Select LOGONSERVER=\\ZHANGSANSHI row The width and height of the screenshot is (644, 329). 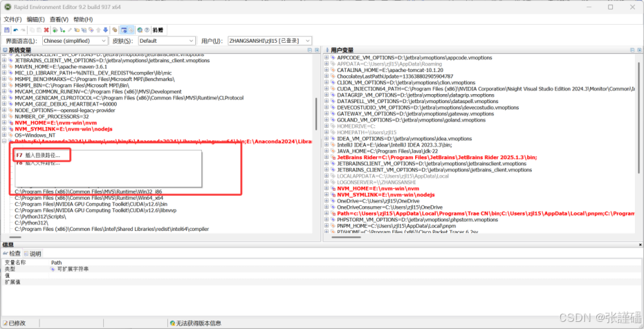tap(376, 182)
